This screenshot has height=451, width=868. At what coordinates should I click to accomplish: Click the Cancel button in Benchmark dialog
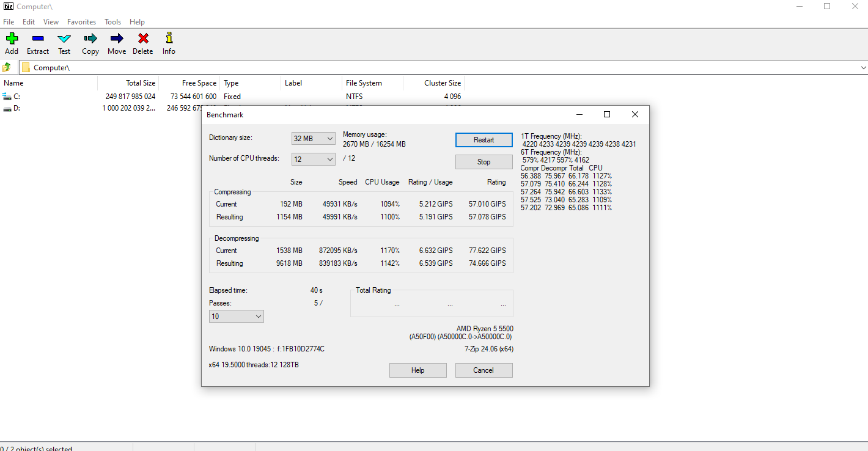[484, 370]
